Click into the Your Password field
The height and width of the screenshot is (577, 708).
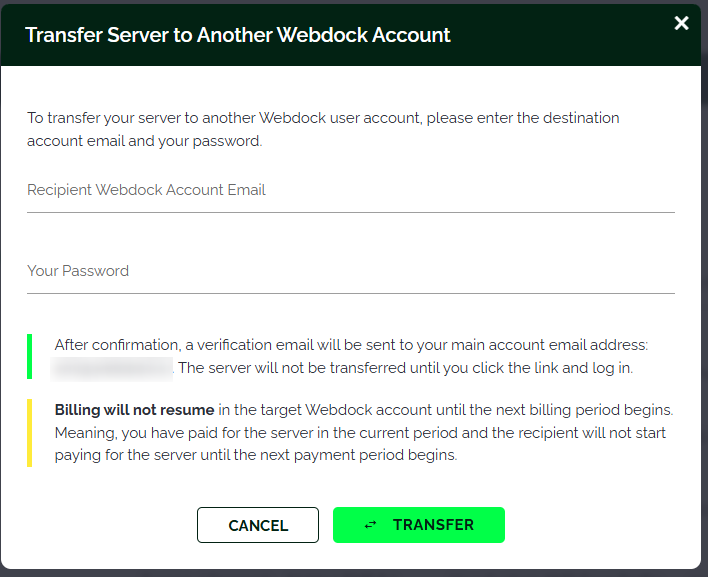click(350, 271)
